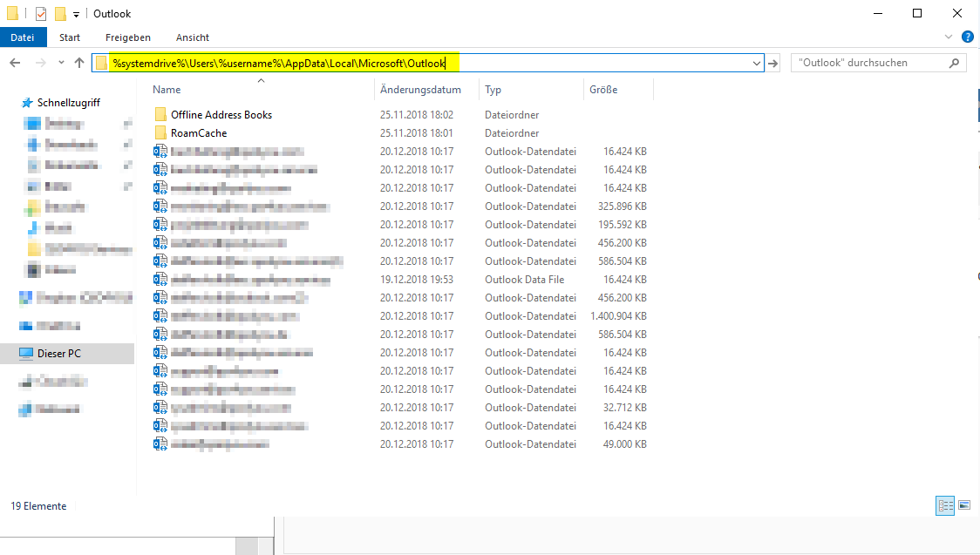Select the RoamCache folder
The height and width of the screenshot is (555, 980).
pyautogui.click(x=198, y=133)
